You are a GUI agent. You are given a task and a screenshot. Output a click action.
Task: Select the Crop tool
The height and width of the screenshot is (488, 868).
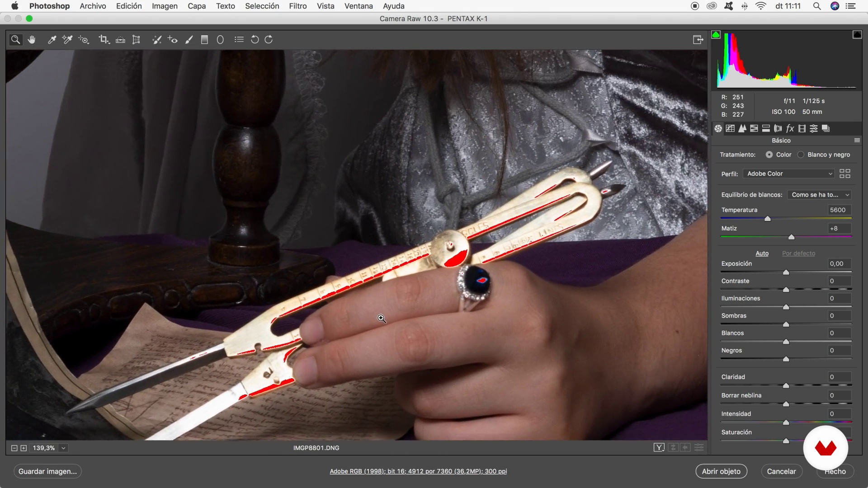pyautogui.click(x=104, y=40)
